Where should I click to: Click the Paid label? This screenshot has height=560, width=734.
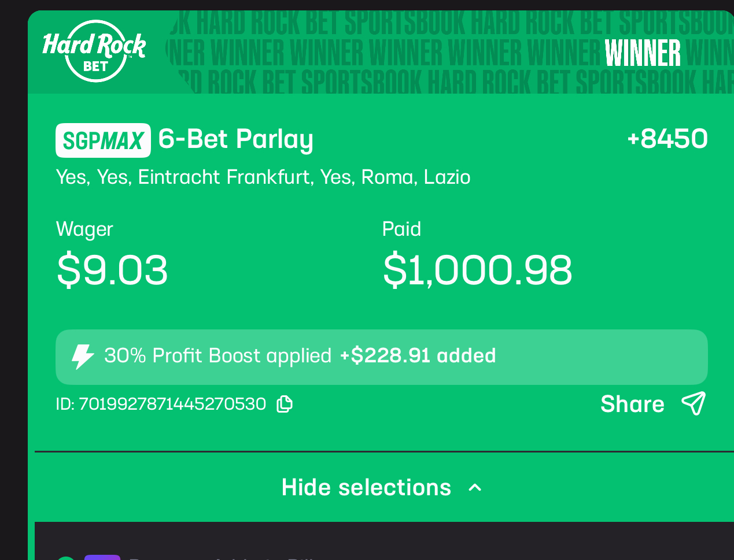[x=401, y=229]
